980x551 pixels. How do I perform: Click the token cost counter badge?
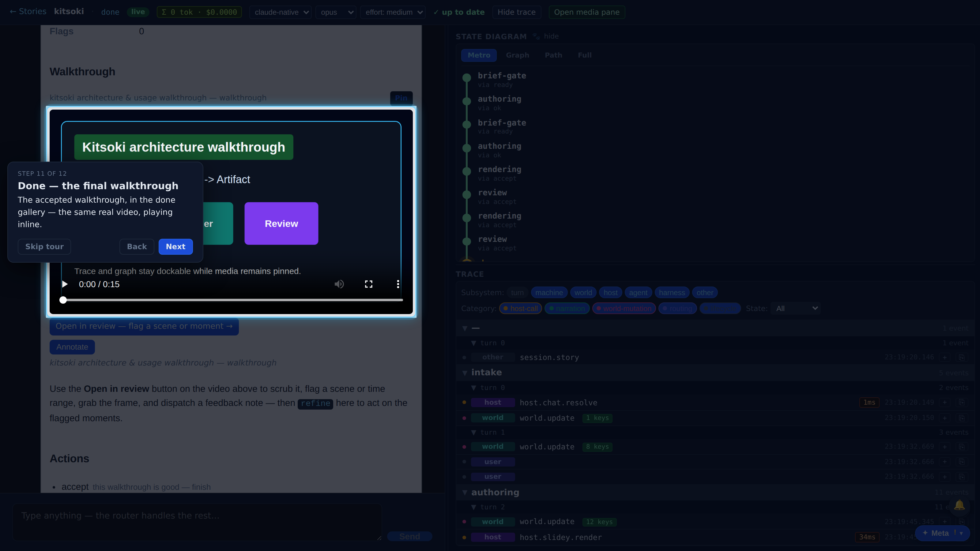pos(199,12)
